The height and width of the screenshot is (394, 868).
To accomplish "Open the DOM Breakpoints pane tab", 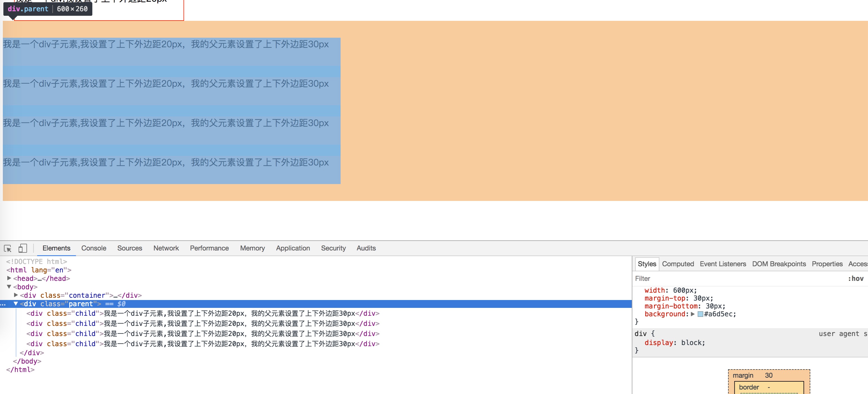I will [x=779, y=264].
